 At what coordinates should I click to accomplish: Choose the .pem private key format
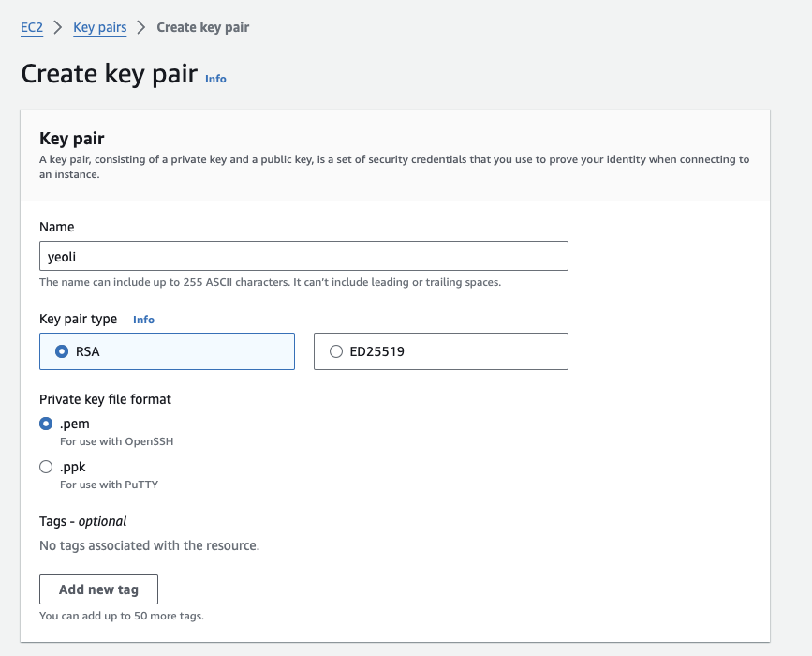[46, 424]
